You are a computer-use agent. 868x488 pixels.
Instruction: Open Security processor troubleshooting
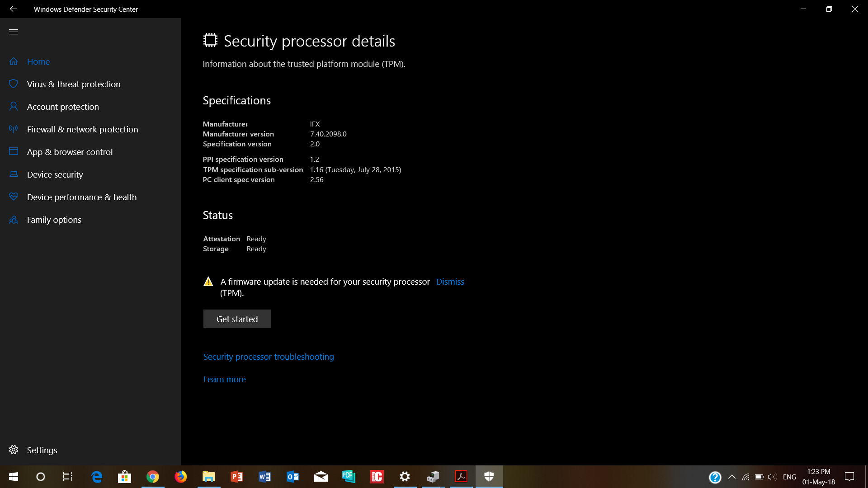(x=269, y=357)
